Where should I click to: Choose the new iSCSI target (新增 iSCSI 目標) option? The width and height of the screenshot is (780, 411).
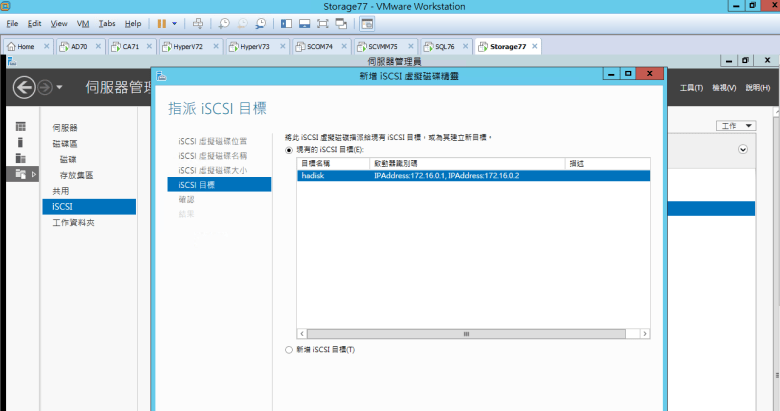tap(290, 350)
